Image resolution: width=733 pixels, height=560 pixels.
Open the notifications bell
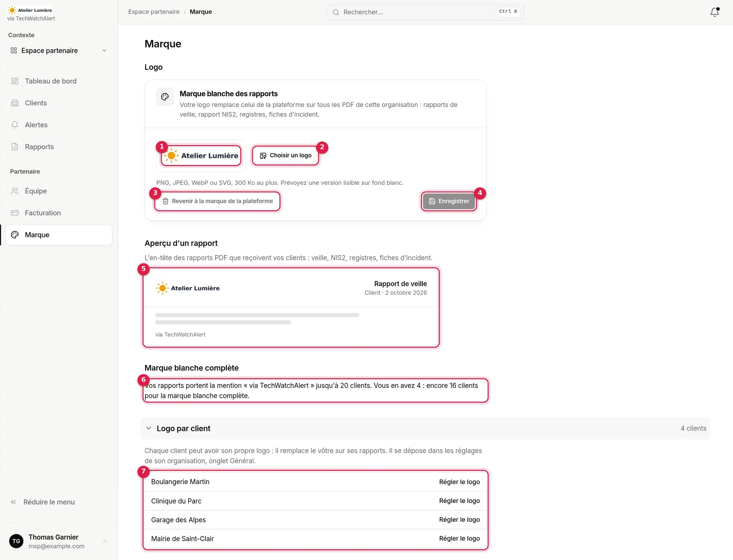coord(715,12)
